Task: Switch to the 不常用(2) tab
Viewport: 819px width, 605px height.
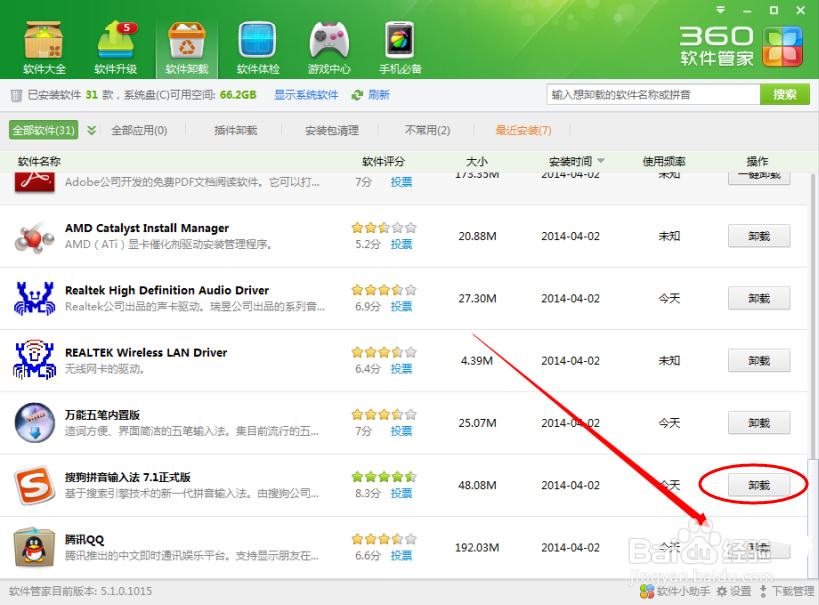Action: tap(427, 130)
